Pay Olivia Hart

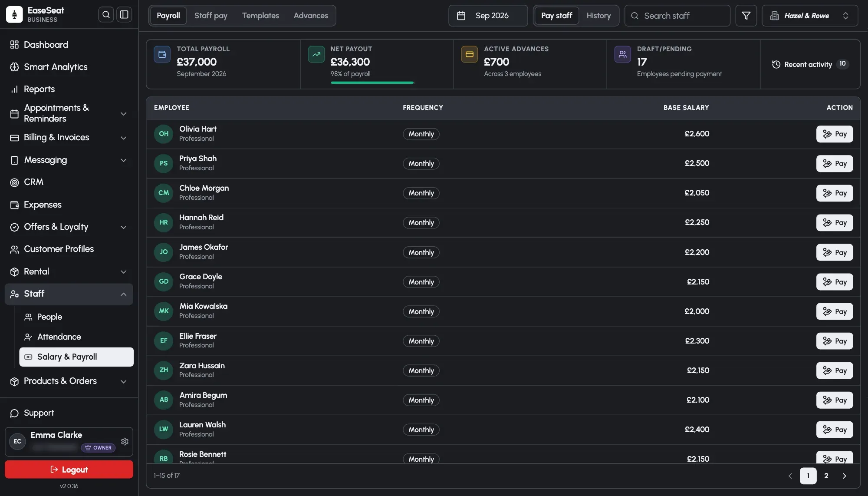834,134
